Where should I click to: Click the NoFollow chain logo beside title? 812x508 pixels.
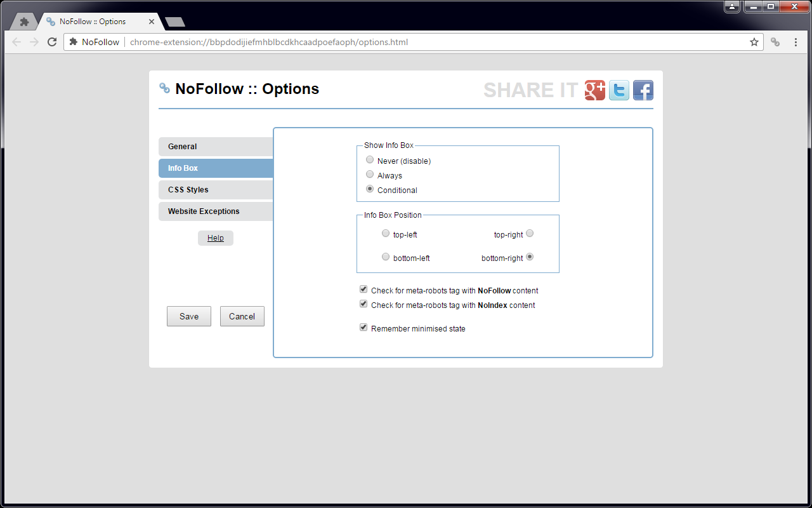(x=164, y=88)
